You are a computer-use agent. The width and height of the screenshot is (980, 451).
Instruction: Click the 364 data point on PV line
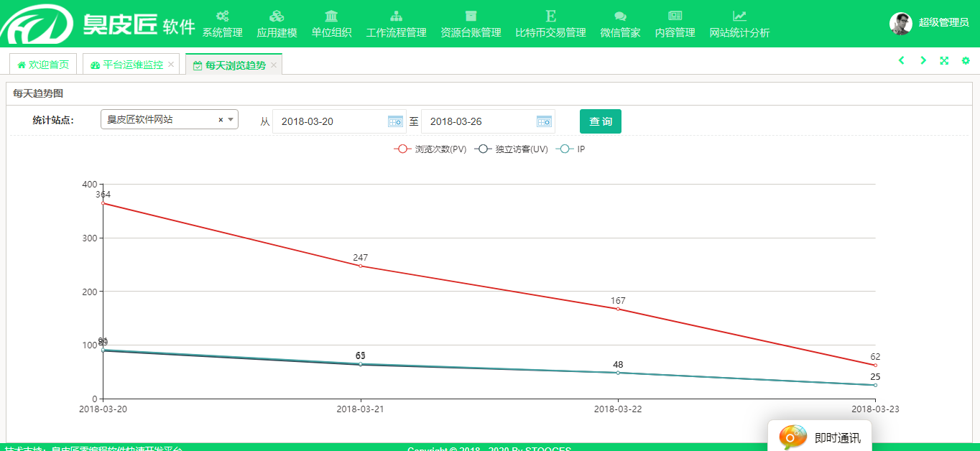[x=103, y=203]
